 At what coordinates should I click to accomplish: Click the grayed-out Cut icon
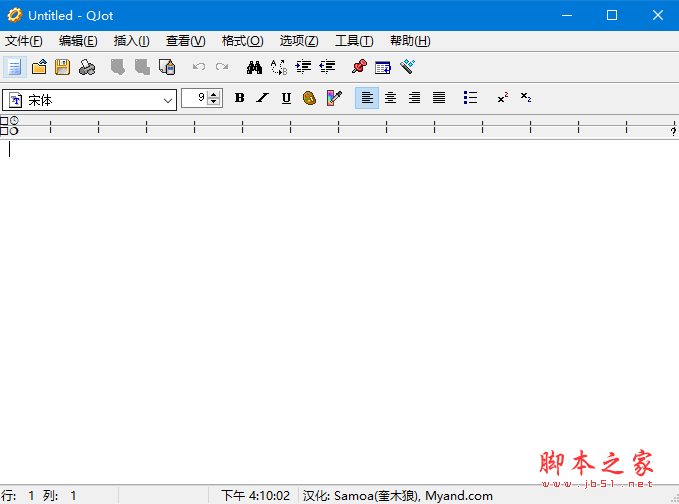117,67
